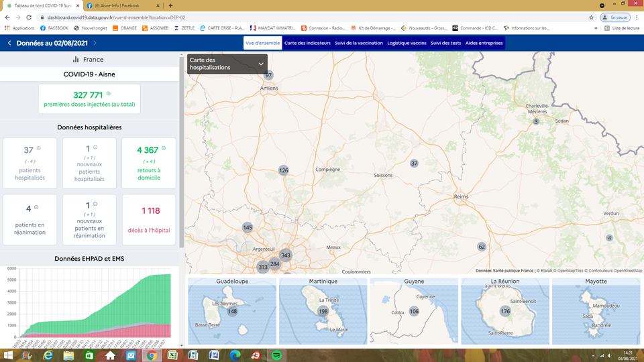Open the Carte des indicateurs tab
This screenshot has height=362, width=644.
[309, 43]
